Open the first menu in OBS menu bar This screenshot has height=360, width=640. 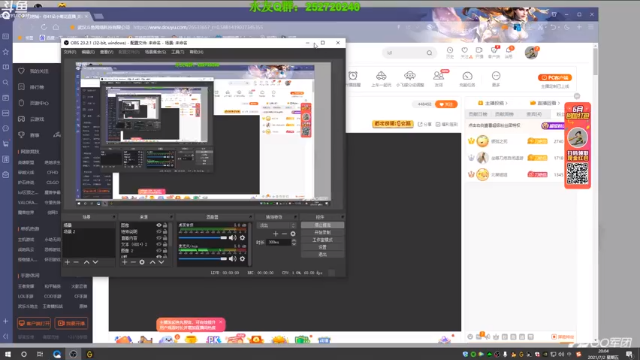(70, 52)
